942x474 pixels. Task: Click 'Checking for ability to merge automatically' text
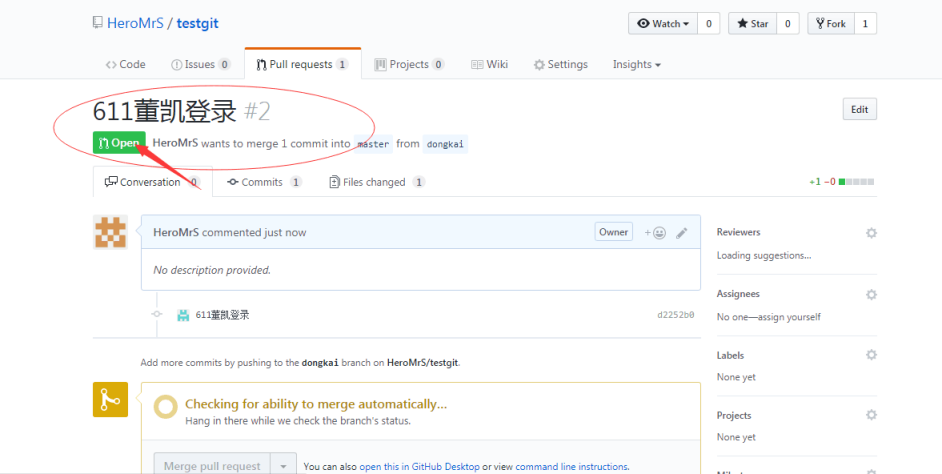pos(316,404)
